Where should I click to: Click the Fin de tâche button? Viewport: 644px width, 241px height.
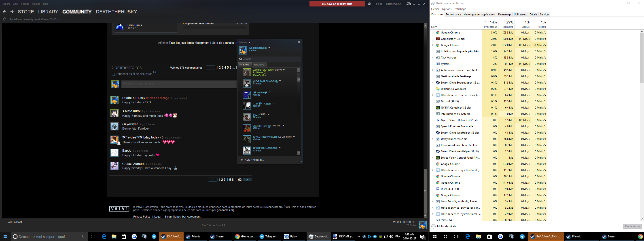tap(632, 226)
